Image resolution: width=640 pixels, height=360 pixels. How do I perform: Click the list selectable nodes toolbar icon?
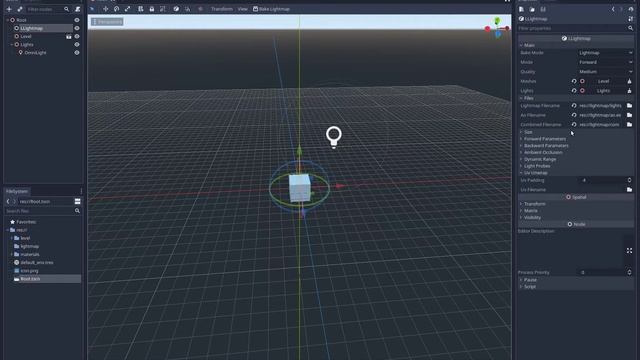[x=140, y=9]
